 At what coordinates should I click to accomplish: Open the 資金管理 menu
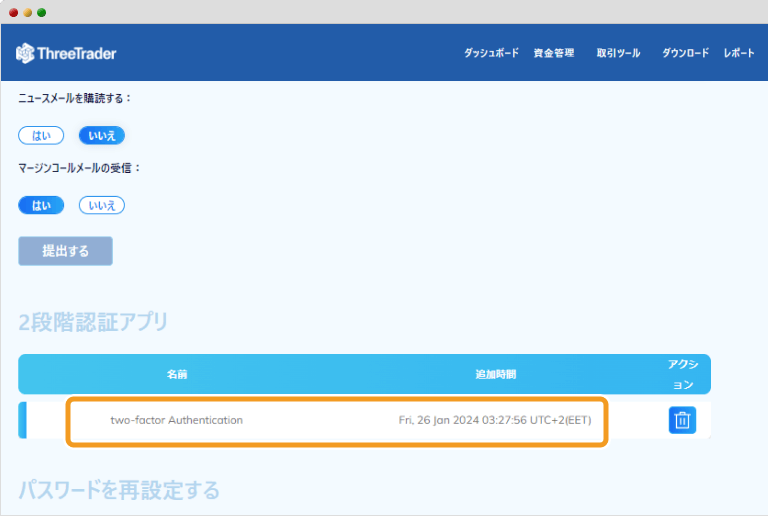point(554,53)
